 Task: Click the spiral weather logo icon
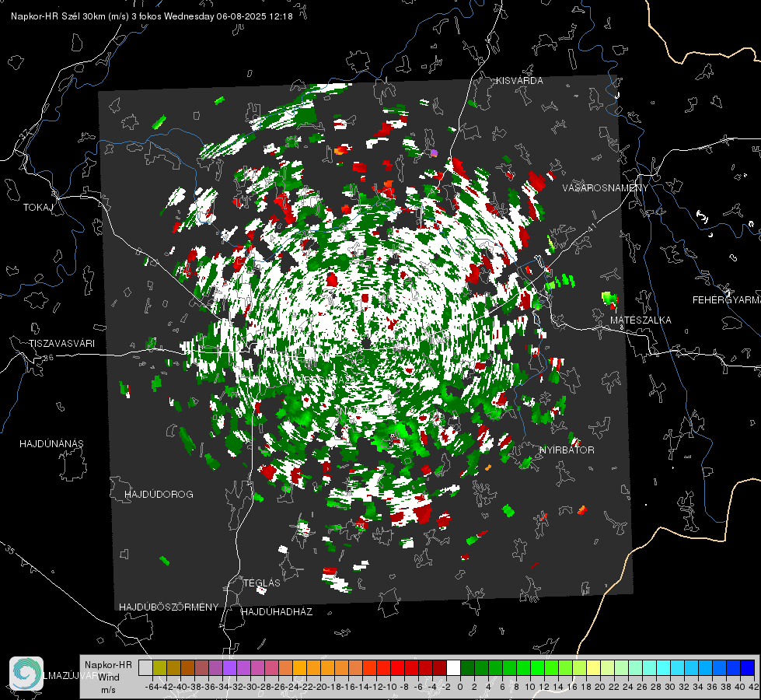click(26, 674)
